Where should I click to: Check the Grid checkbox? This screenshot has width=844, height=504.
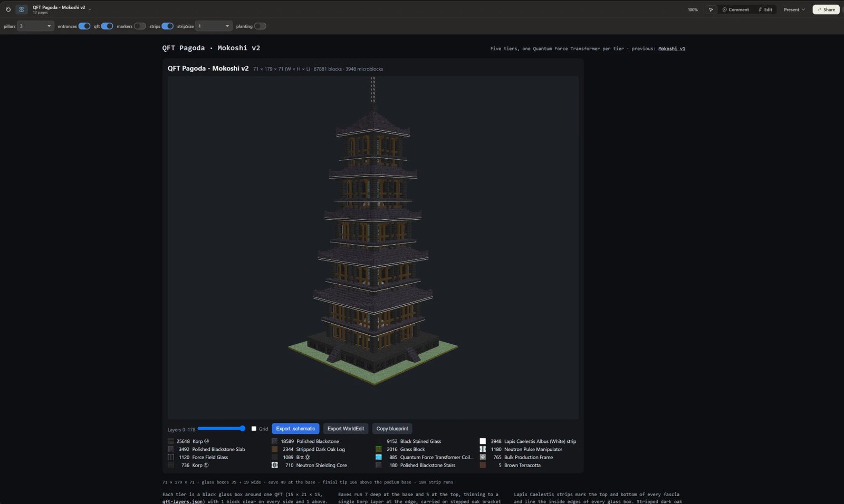click(254, 429)
